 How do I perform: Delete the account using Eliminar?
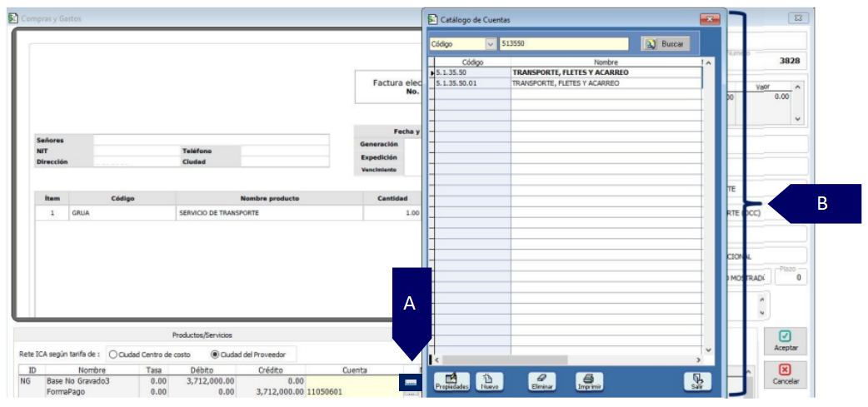[542, 381]
